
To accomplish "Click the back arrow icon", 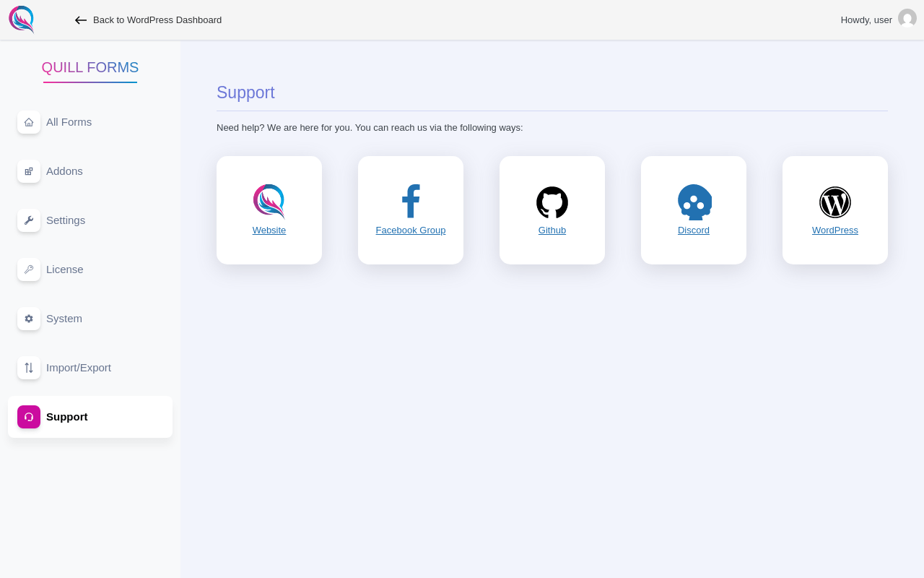I will pos(81,20).
